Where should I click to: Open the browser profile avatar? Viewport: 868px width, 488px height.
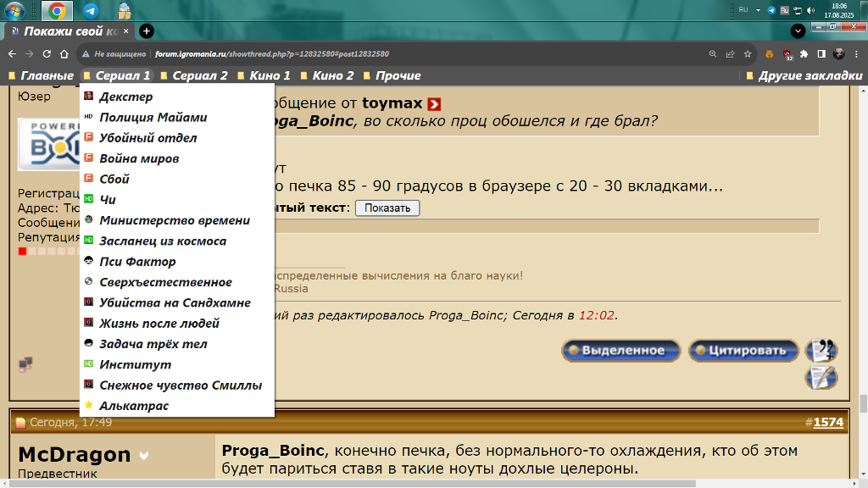click(839, 53)
